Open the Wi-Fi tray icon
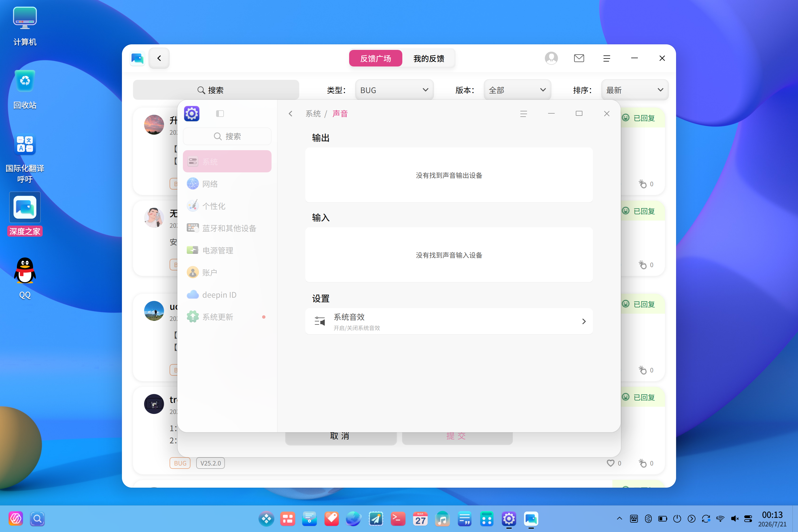 point(720,518)
